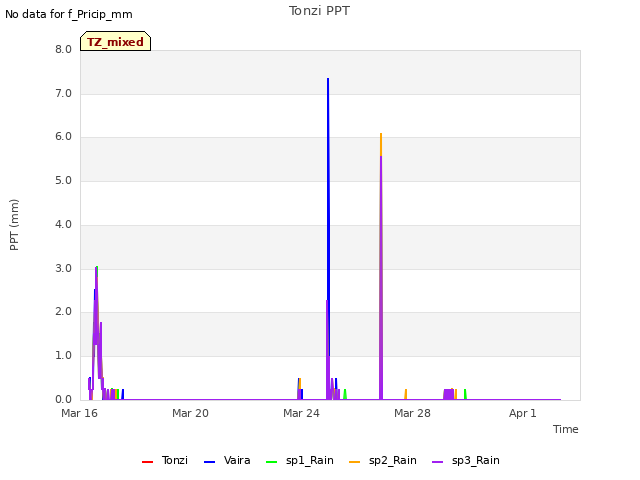Click the 1.0 y-axis tick label

coord(63,356)
